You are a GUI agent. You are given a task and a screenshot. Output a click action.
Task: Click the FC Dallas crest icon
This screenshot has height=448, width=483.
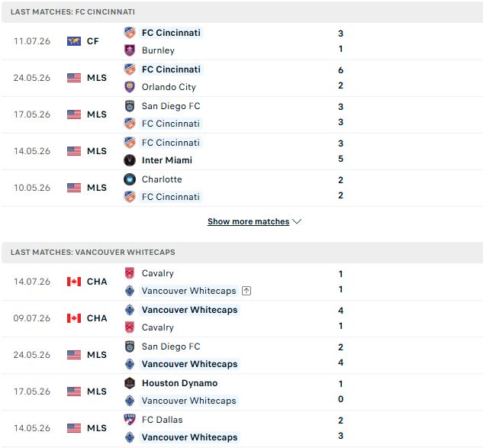coord(130,420)
